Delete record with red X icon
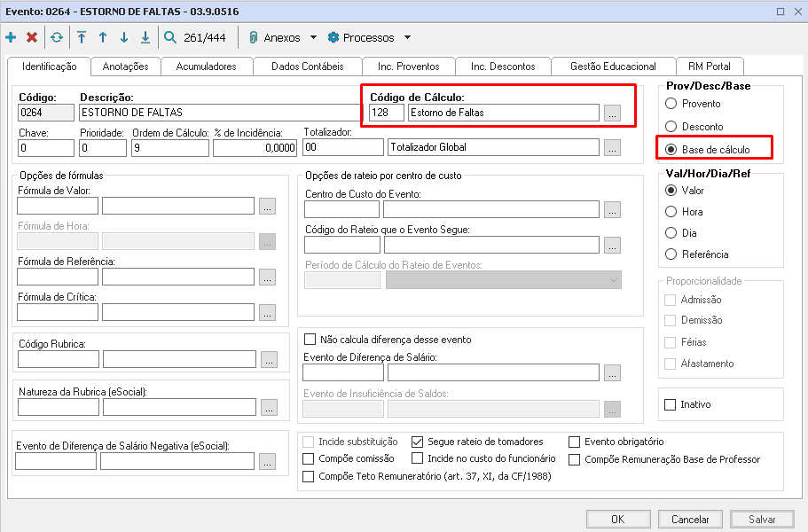808x532 pixels. (x=32, y=37)
